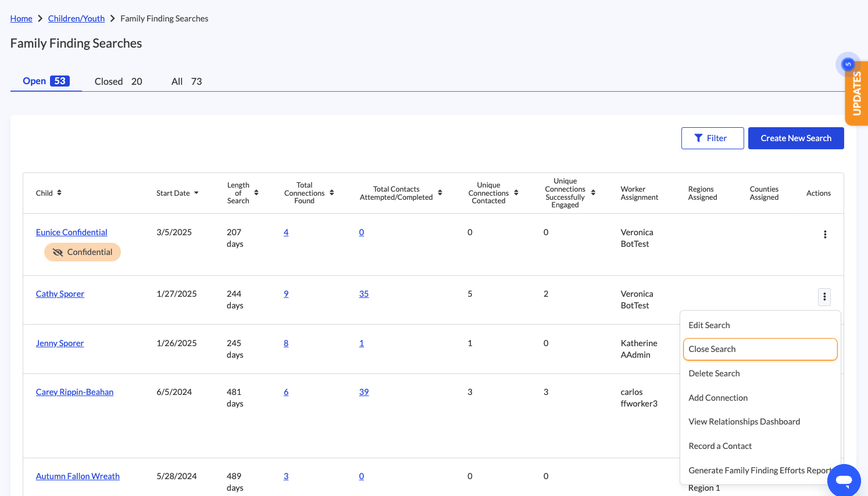868x496 pixels.
Task: Open Carey Rippin-Beahan child link
Action: 74,392
